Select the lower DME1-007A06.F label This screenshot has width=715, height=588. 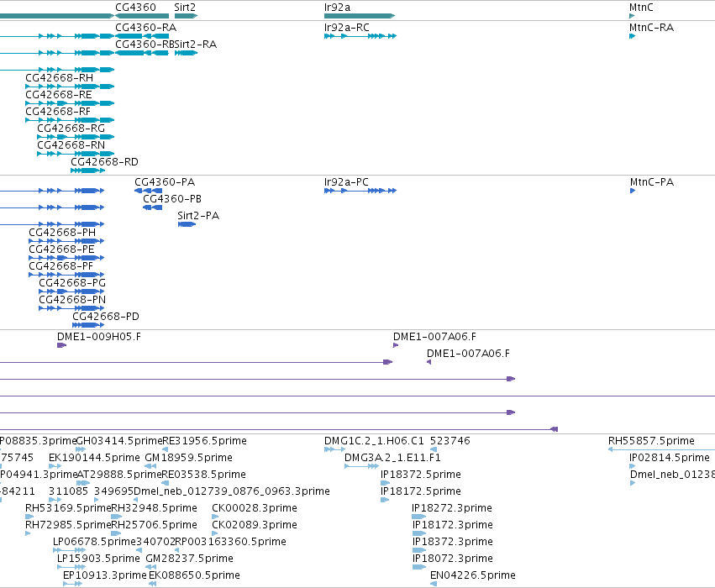[x=468, y=354]
